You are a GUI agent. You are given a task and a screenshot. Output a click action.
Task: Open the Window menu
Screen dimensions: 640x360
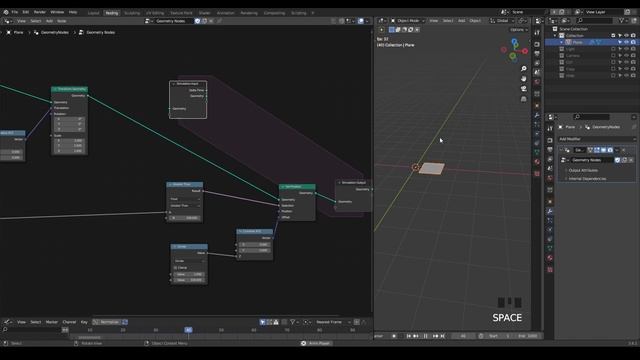(x=57, y=12)
